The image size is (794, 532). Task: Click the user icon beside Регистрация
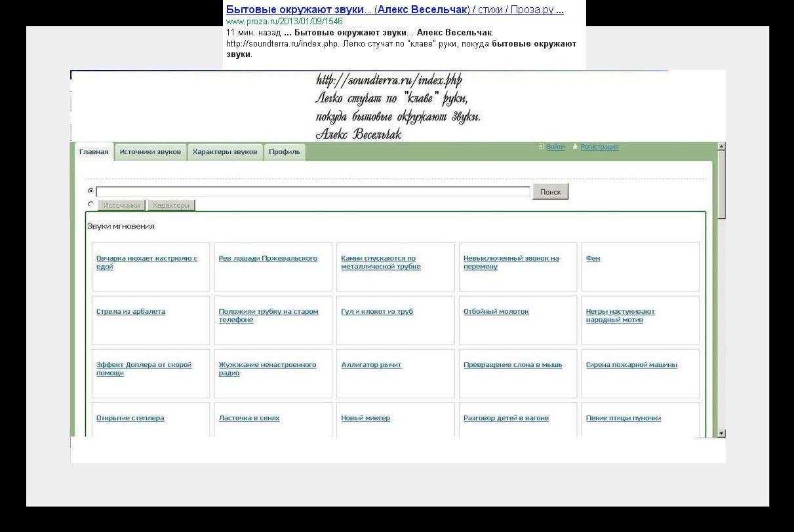click(575, 147)
